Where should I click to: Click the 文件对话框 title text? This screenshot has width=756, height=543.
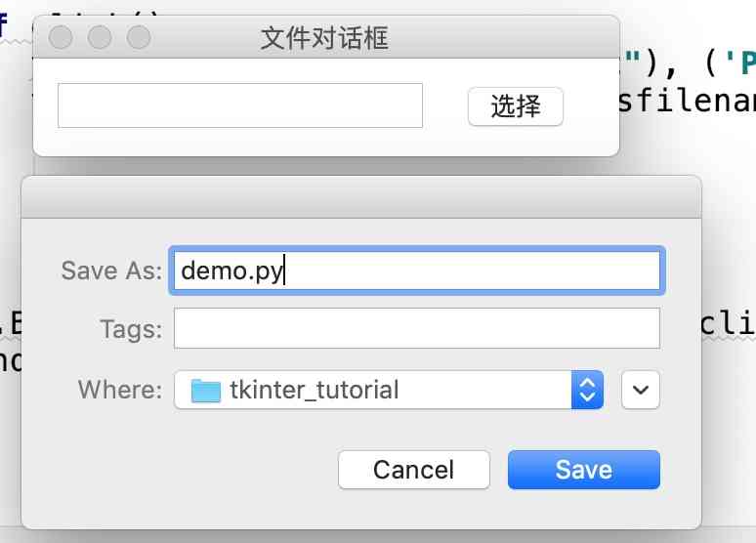point(324,38)
